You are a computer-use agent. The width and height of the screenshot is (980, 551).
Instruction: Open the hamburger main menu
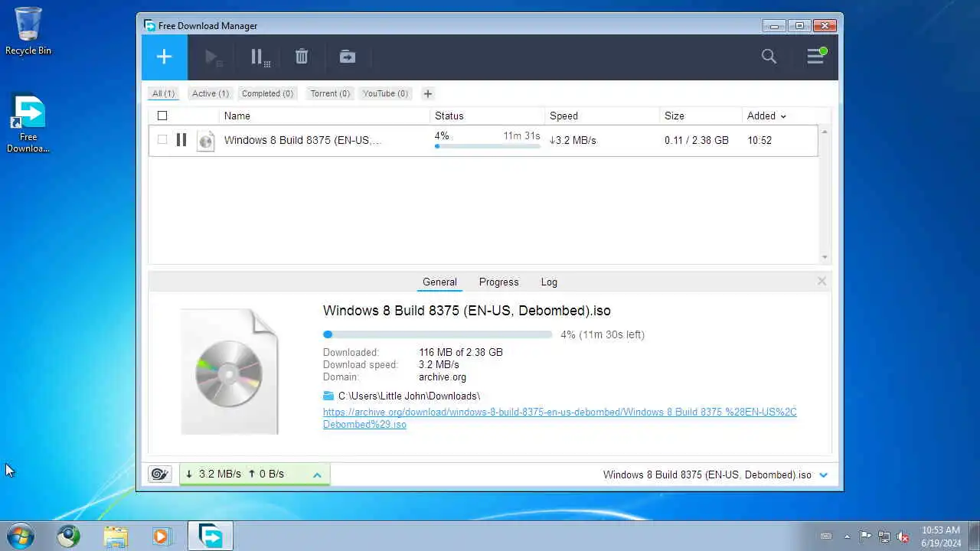point(816,57)
